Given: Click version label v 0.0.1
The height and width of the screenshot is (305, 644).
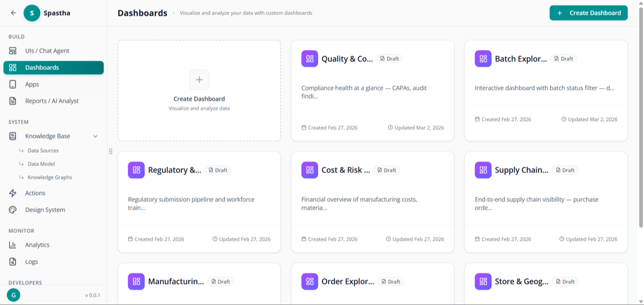Looking at the screenshot, I should tap(92, 295).
